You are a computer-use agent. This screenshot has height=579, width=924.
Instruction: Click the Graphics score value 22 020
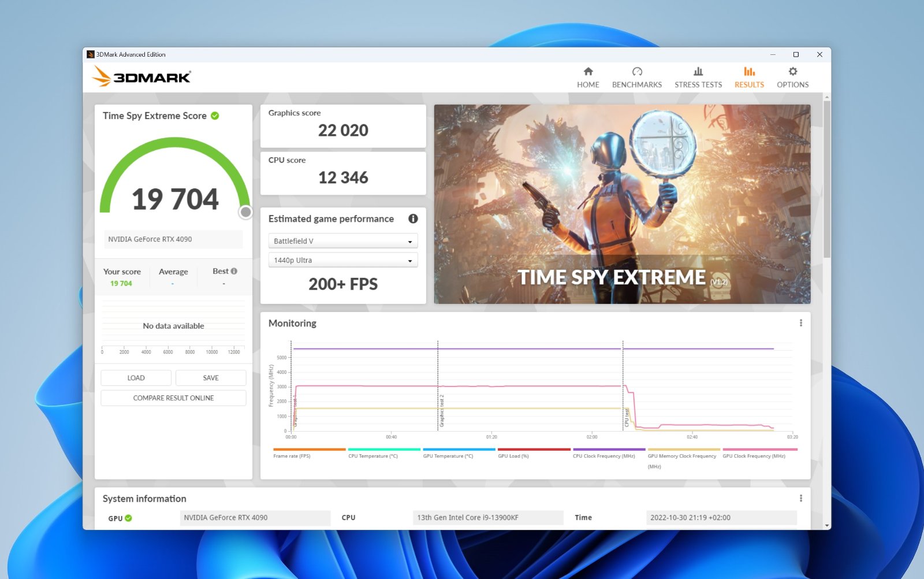pos(343,131)
